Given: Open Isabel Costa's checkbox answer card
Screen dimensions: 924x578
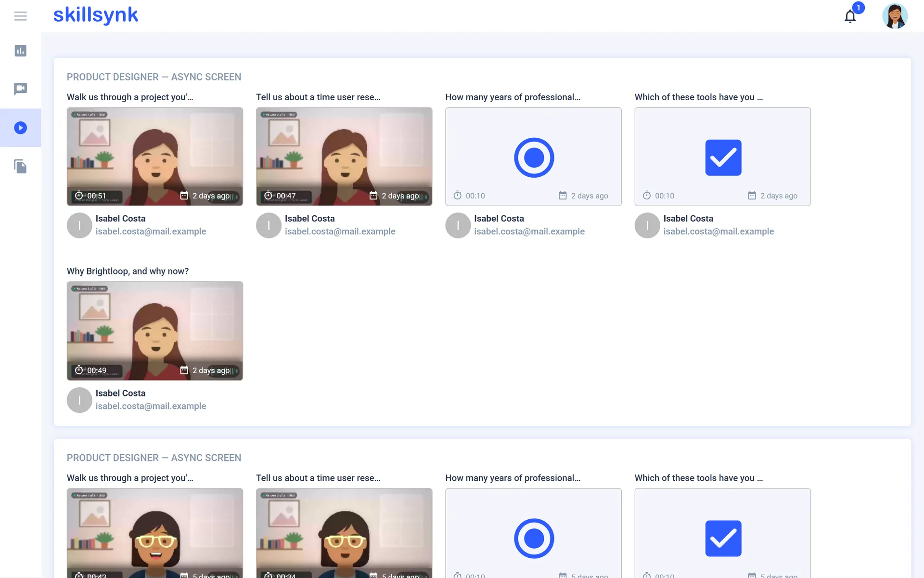Looking at the screenshot, I should (722, 157).
